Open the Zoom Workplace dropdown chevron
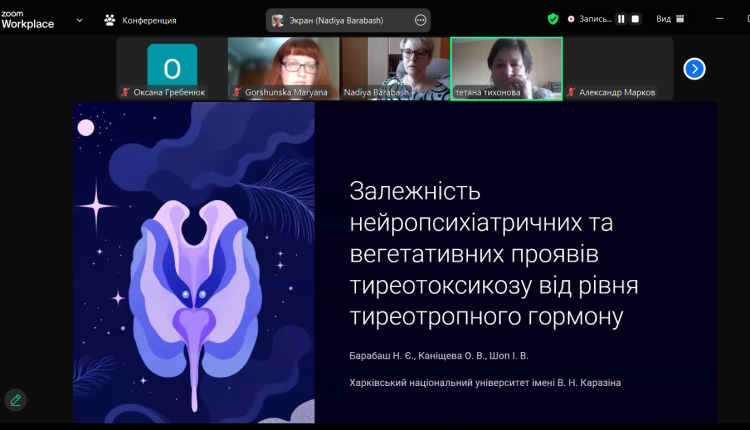This screenshot has height=430, width=750. 80,19
